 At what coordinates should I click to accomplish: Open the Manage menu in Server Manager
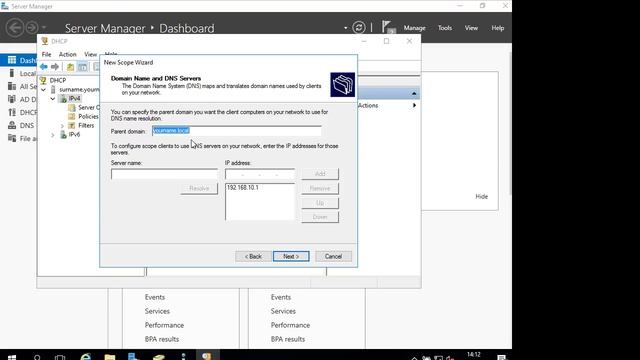(414, 28)
